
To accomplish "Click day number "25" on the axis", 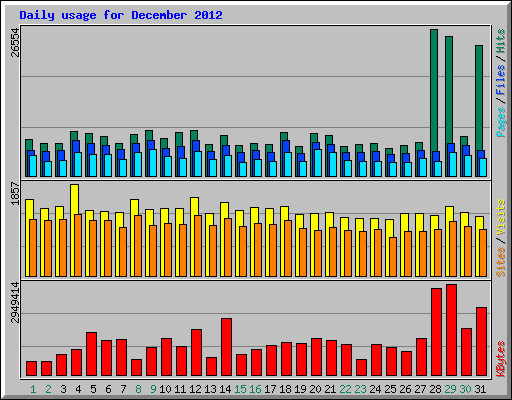I will tap(390, 389).
